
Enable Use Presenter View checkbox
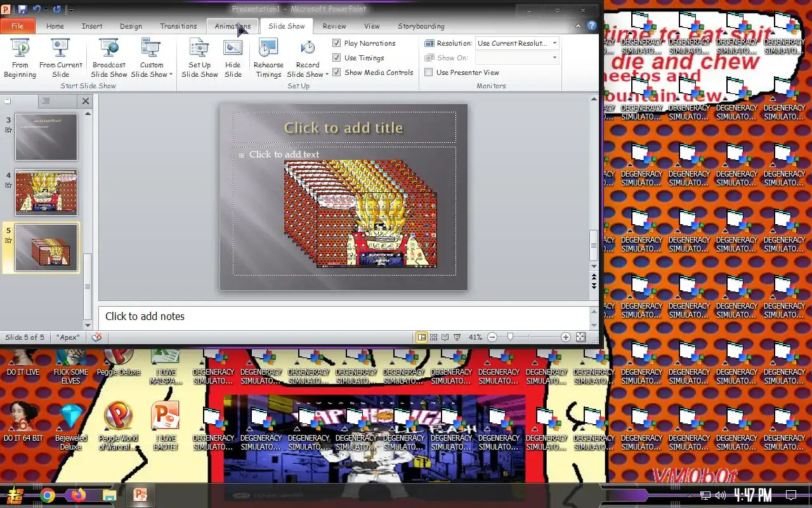point(429,72)
